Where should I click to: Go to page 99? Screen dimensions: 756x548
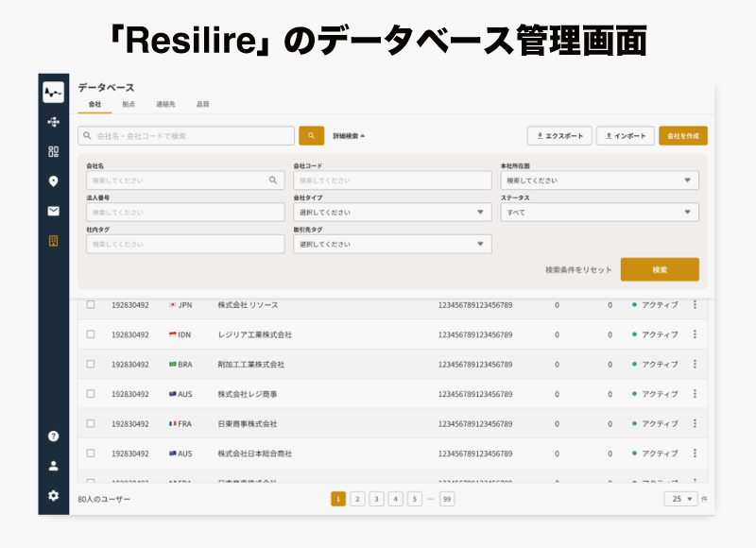click(447, 499)
